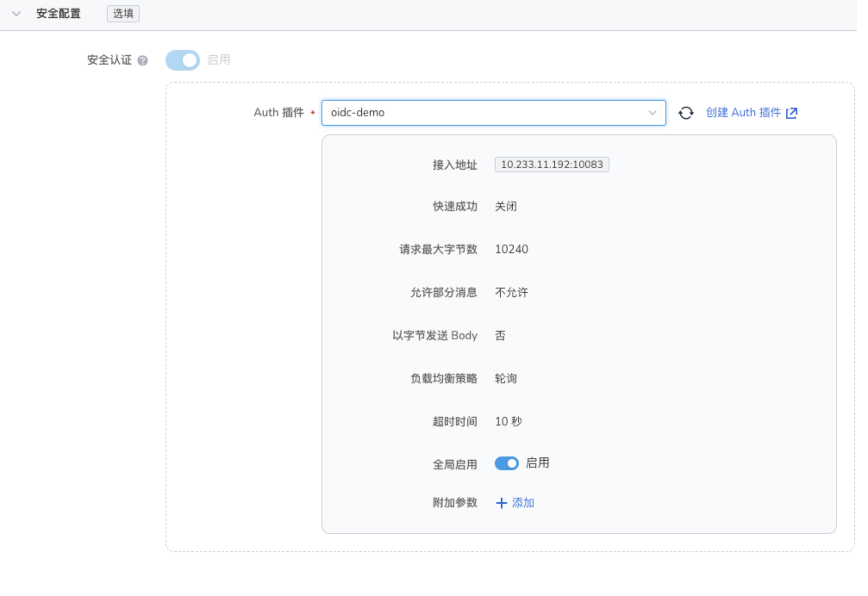Click the 请求最大字节数 value 10240
Screen dimensions: 868x596
pyautogui.click(x=512, y=249)
